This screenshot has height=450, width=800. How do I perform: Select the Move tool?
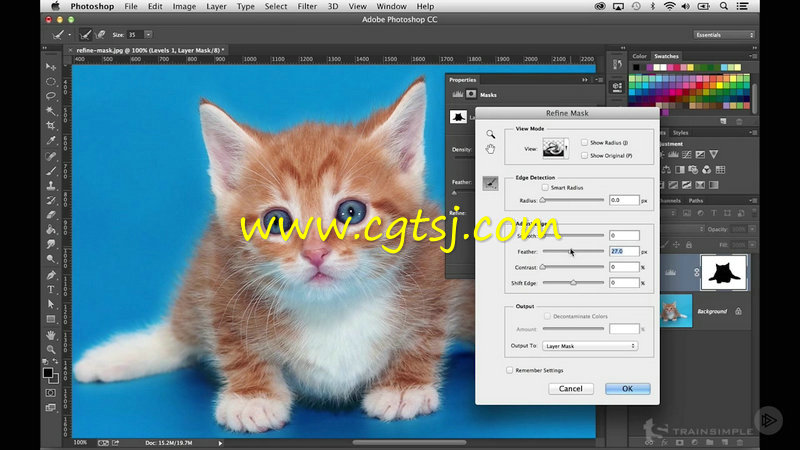51,67
